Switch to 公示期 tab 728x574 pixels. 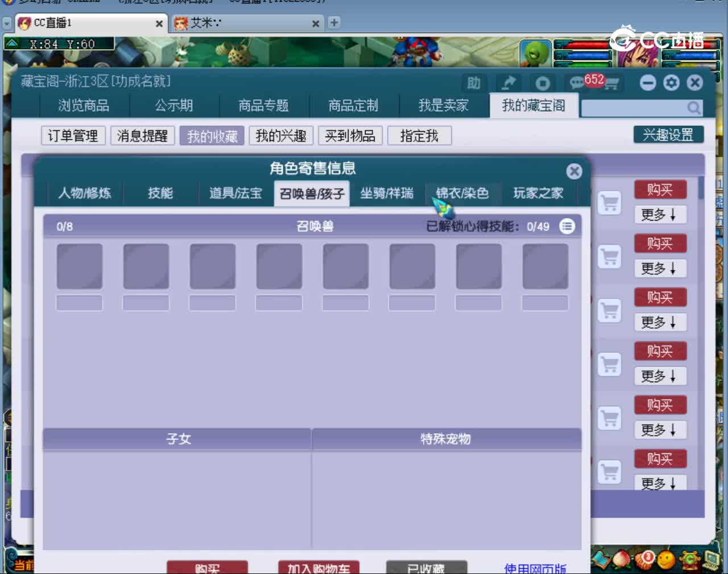174,106
